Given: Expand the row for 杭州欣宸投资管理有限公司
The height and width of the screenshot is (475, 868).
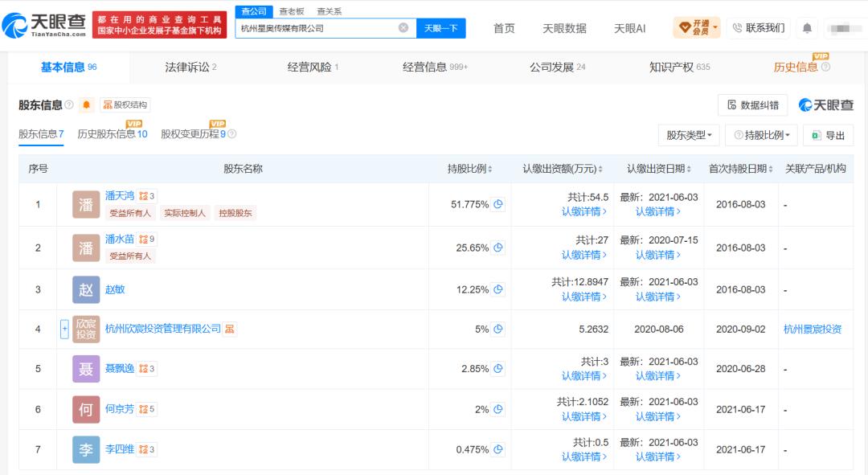Looking at the screenshot, I should [x=64, y=329].
